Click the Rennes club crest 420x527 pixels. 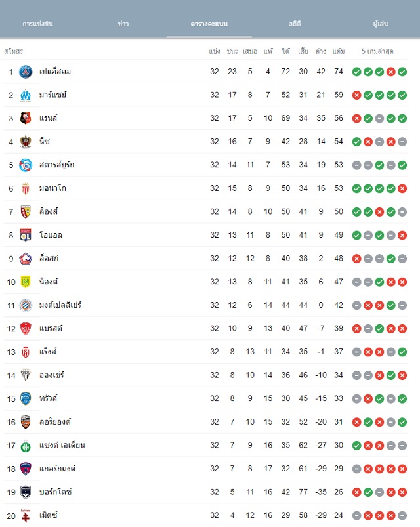[26, 118]
